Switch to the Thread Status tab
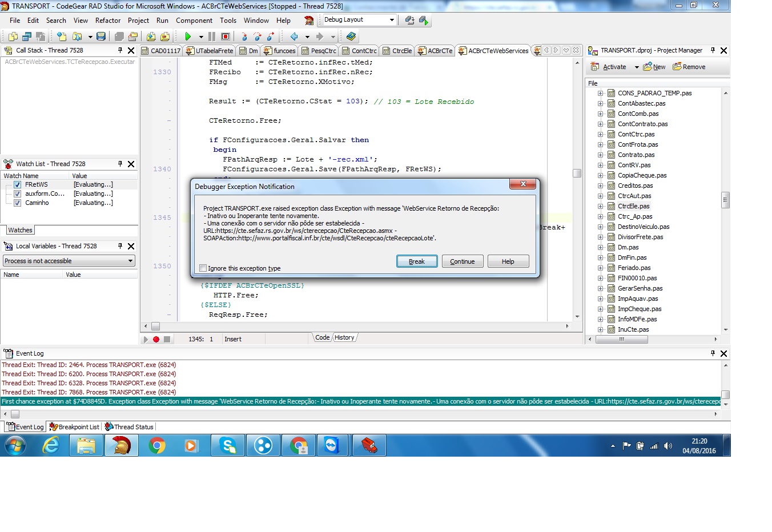The height and width of the screenshot is (532, 772). coord(129,427)
